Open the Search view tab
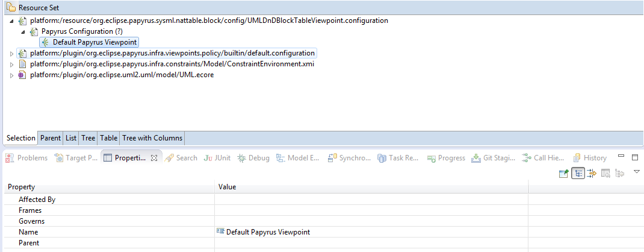 pos(181,158)
